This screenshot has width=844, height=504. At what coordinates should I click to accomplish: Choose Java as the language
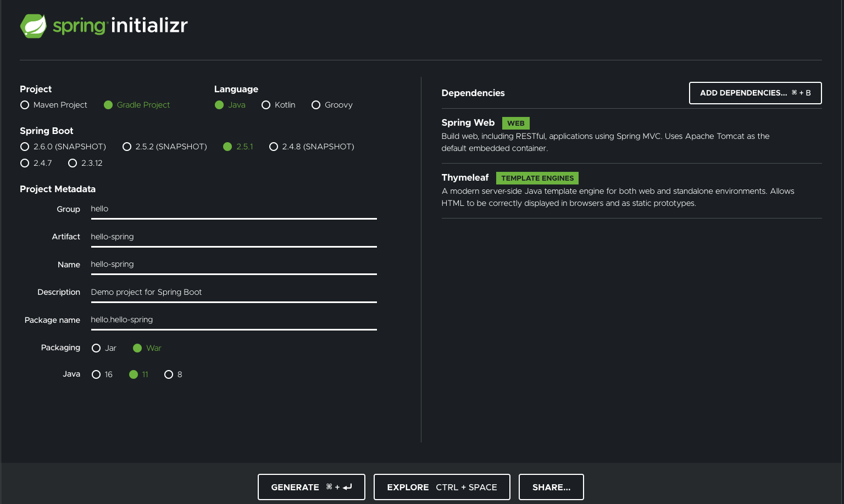pos(219,105)
